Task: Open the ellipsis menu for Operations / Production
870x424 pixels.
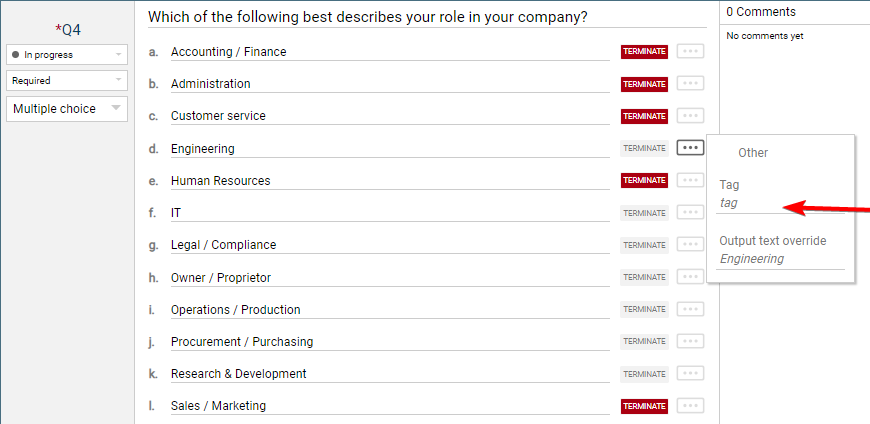Action: [x=690, y=309]
